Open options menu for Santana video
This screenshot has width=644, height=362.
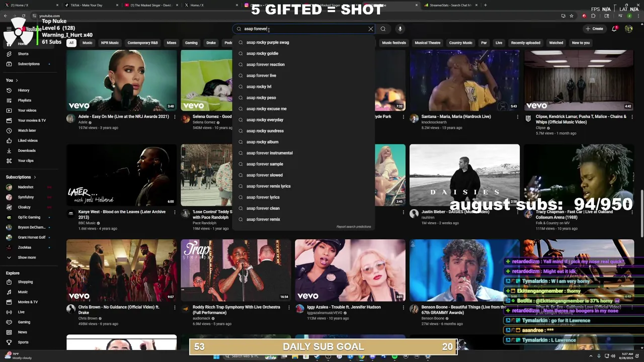click(518, 117)
